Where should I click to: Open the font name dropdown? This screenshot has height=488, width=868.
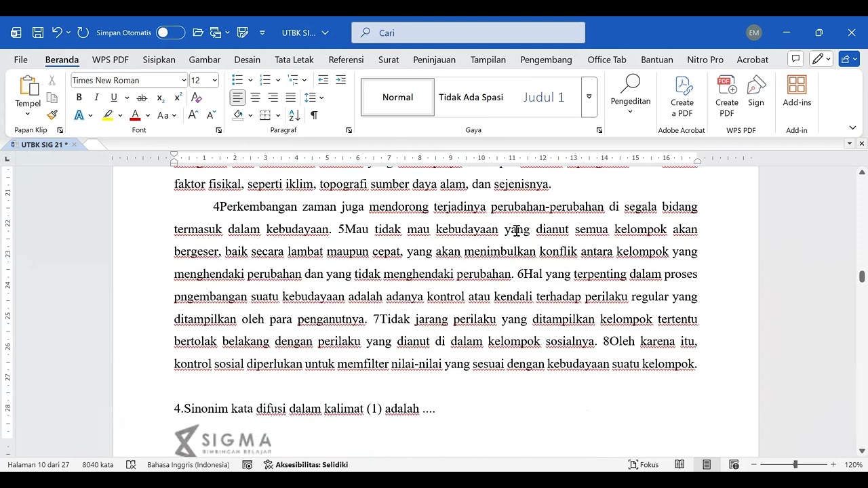tap(184, 80)
